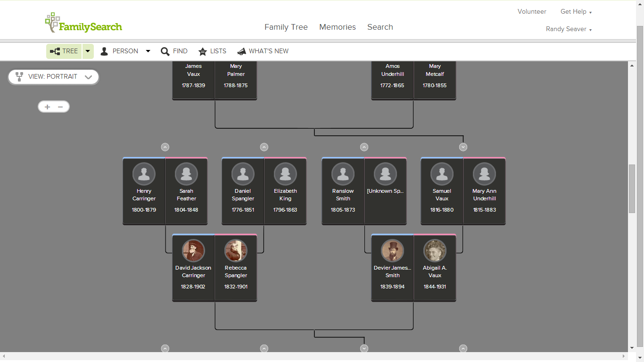Click David Jackson Carringer's portrait photo
Viewport: 644px width, 362px height.
193,250
